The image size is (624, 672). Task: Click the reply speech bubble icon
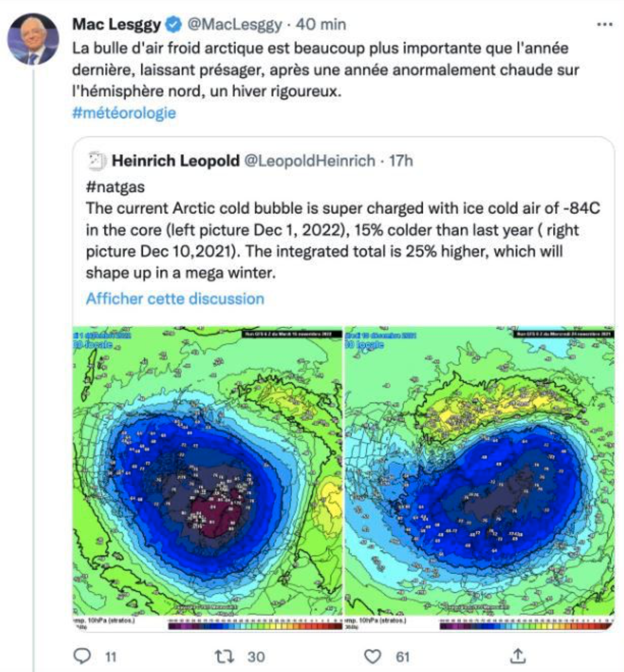click(82, 656)
